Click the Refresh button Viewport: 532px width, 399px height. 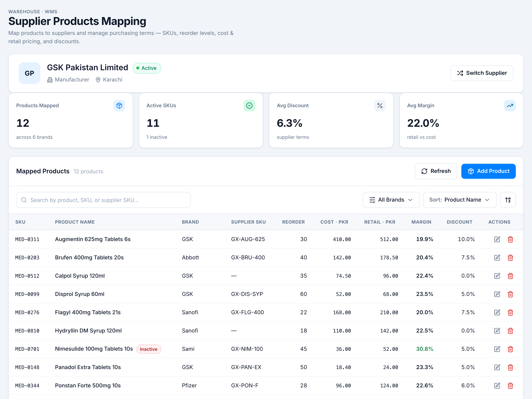(436, 171)
